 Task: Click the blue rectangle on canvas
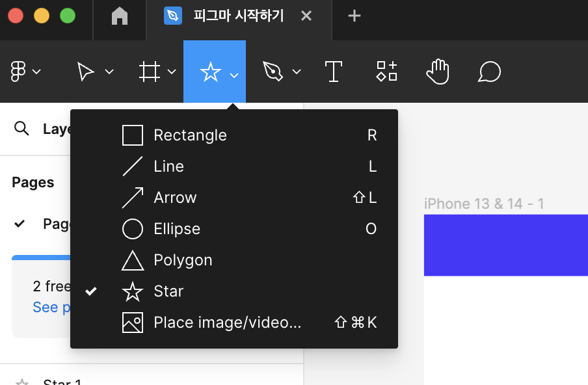click(x=506, y=245)
